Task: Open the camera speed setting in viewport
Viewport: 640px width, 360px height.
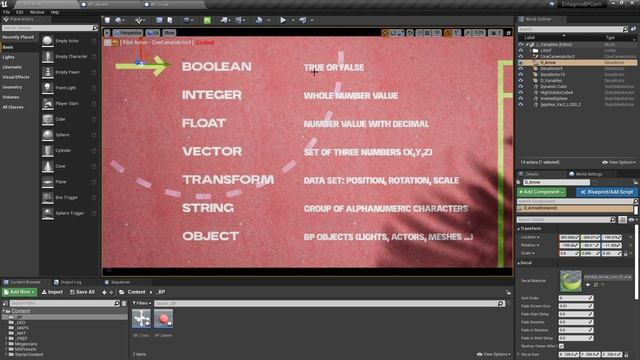Action: pyautogui.click(x=496, y=33)
